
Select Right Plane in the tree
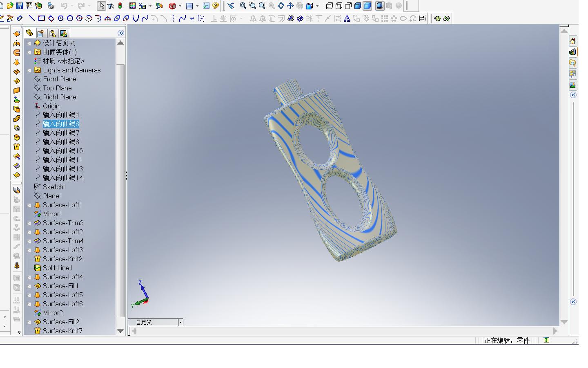(x=59, y=97)
